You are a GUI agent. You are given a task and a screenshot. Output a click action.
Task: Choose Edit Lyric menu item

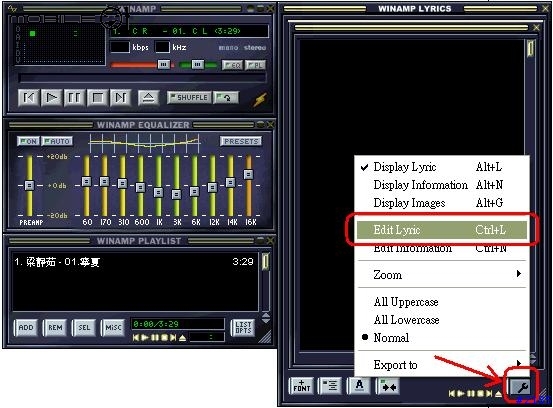tap(442, 230)
